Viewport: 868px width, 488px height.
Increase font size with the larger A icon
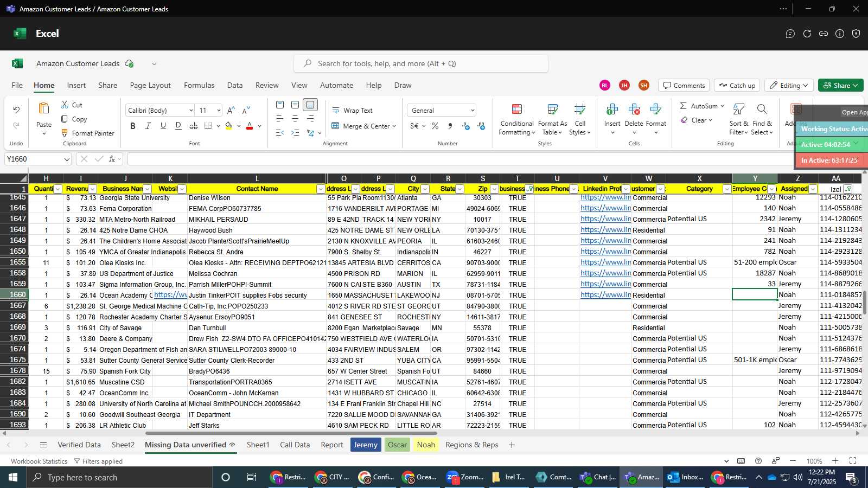point(231,110)
